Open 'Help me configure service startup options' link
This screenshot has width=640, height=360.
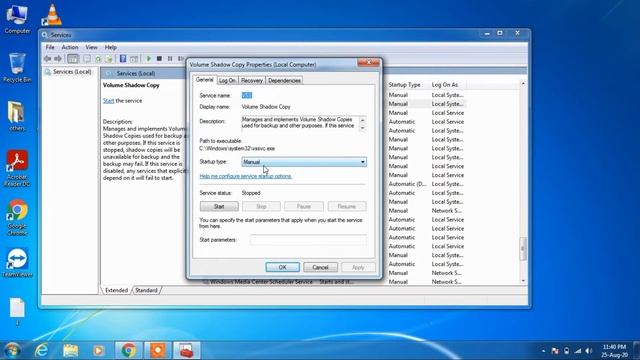click(246, 176)
